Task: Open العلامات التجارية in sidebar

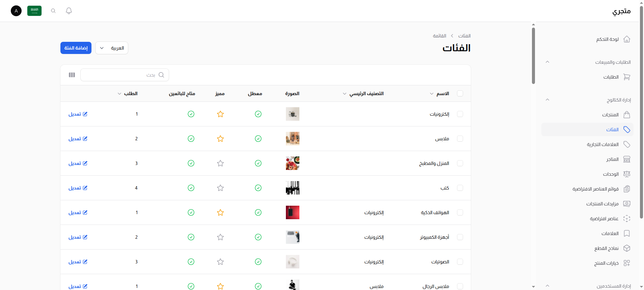Action: 587,144
